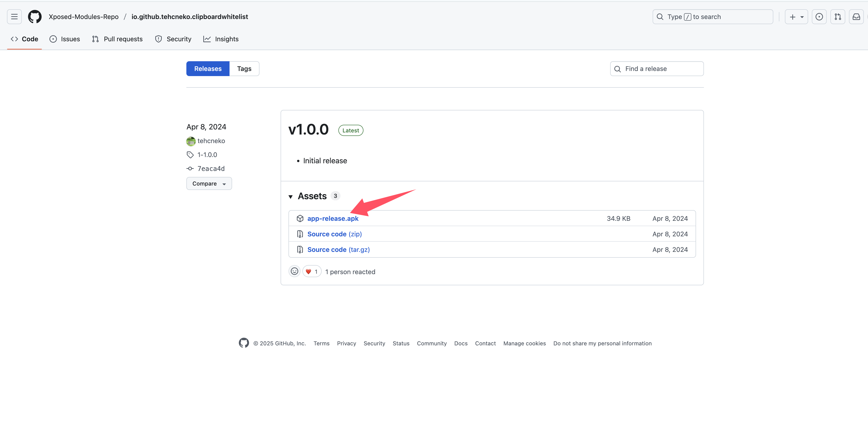Switch to the Security tab
This screenshot has width=868, height=430.
click(173, 39)
